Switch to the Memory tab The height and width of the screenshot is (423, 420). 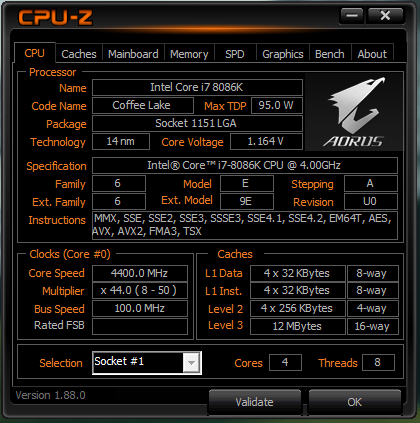(189, 54)
